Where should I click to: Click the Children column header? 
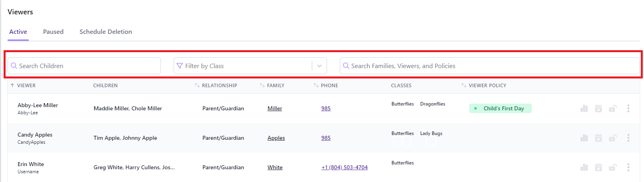coord(105,86)
